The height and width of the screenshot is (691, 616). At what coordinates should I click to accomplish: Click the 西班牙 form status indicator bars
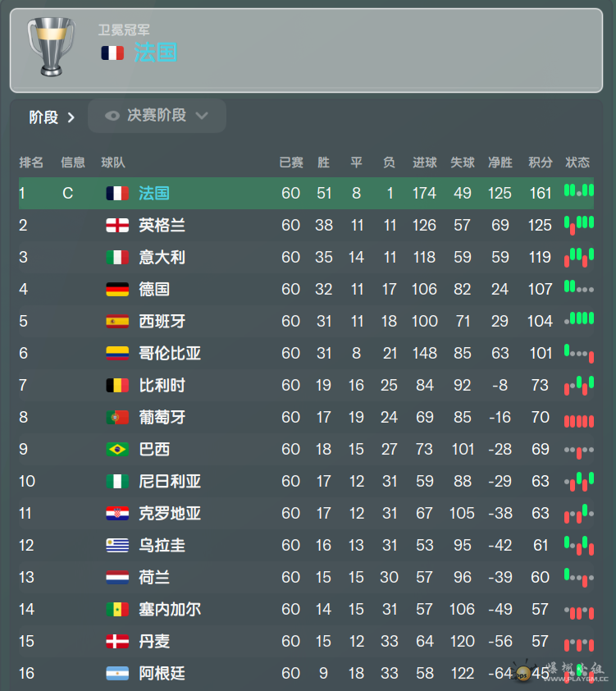pyautogui.click(x=579, y=318)
